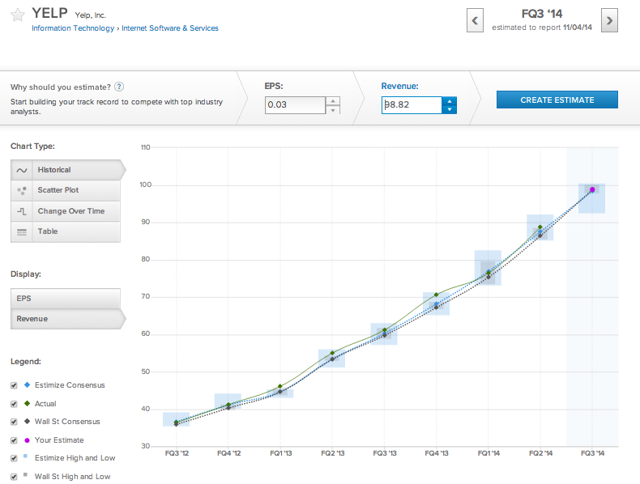
Task: Decrease Revenue value with down arrow
Action: click(x=449, y=110)
